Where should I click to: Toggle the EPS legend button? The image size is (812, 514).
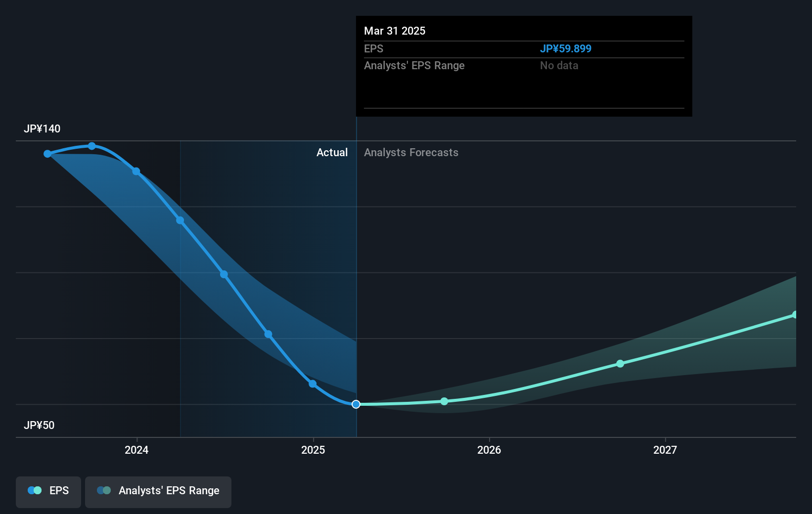48,492
